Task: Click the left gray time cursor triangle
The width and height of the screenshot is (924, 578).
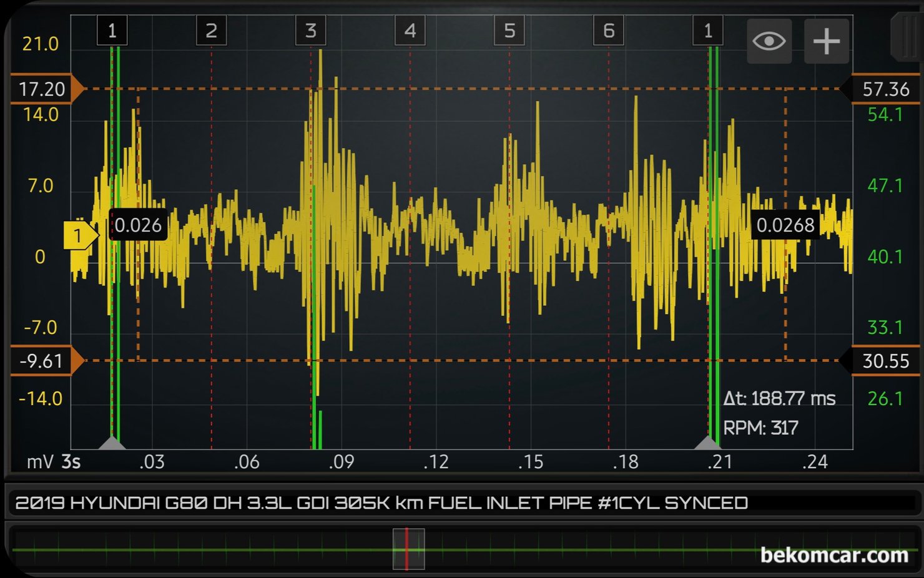Action: pyautogui.click(x=112, y=443)
